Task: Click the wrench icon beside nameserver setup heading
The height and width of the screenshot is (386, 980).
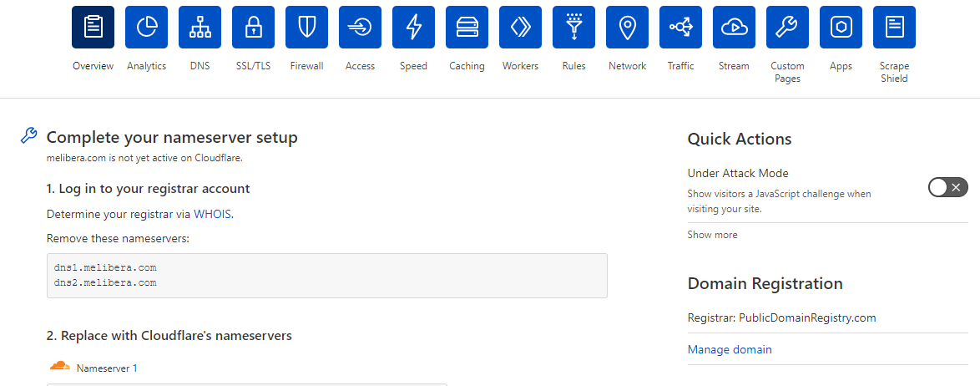Action: (x=28, y=135)
